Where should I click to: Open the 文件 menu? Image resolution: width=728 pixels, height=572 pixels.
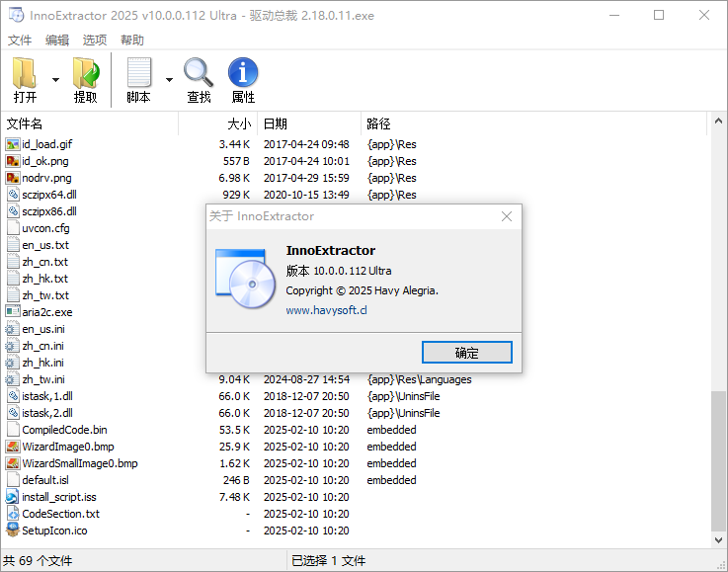pos(20,41)
